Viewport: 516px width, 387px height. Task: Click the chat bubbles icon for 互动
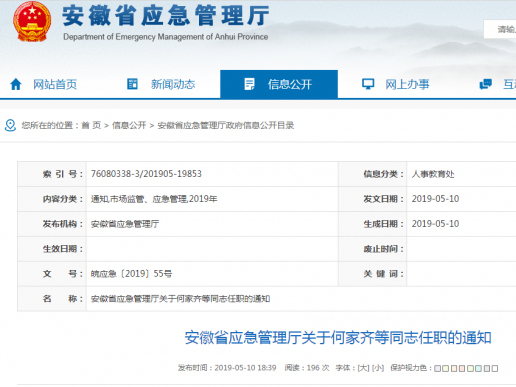pyautogui.click(x=485, y=84)
